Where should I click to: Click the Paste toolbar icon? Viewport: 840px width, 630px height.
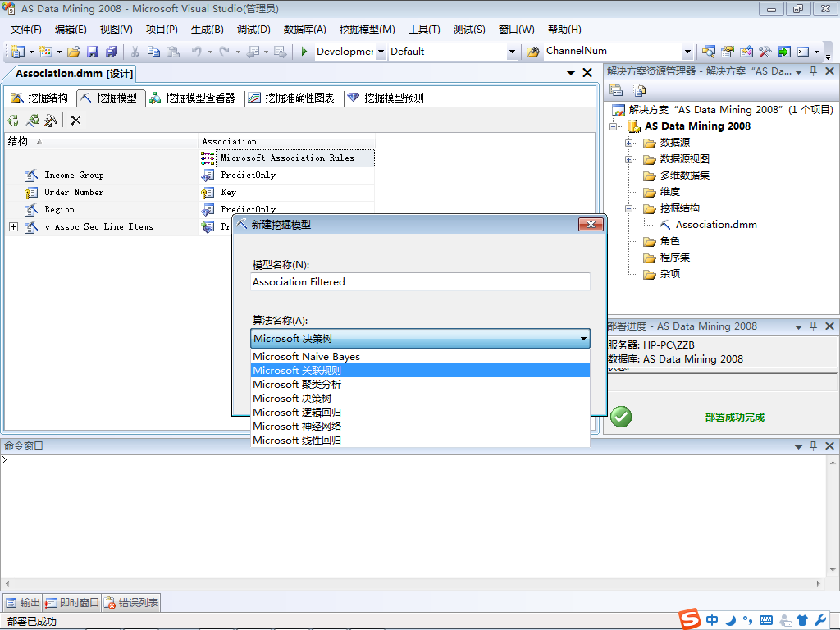click(x=172, y=52)
